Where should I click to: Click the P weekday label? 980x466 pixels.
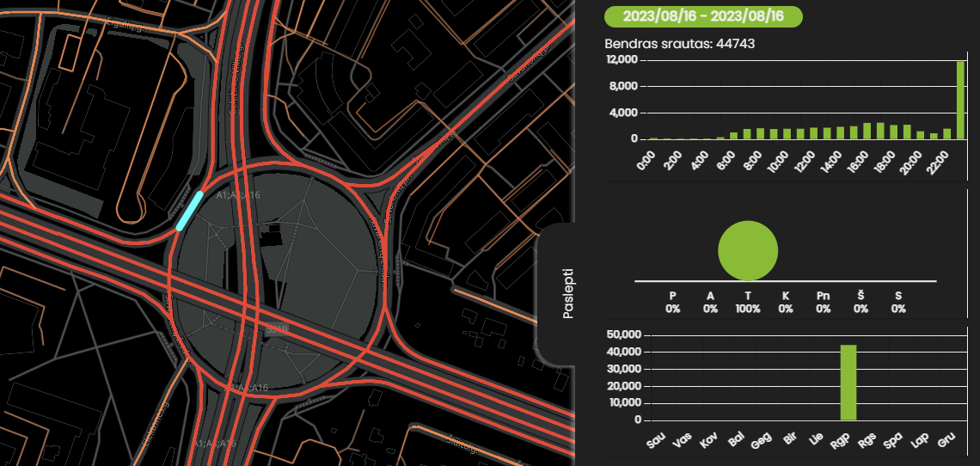pyautogui.click(x=672, y=296)
